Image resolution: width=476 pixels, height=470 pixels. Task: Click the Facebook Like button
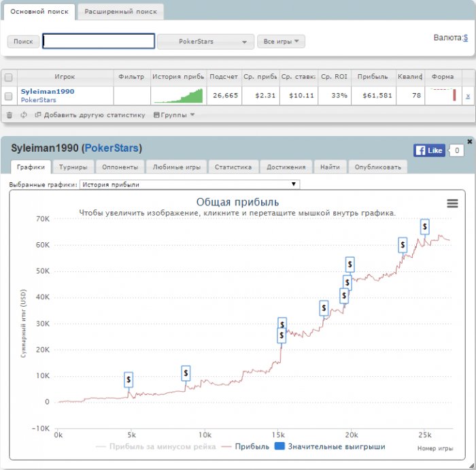pos(429,150)
